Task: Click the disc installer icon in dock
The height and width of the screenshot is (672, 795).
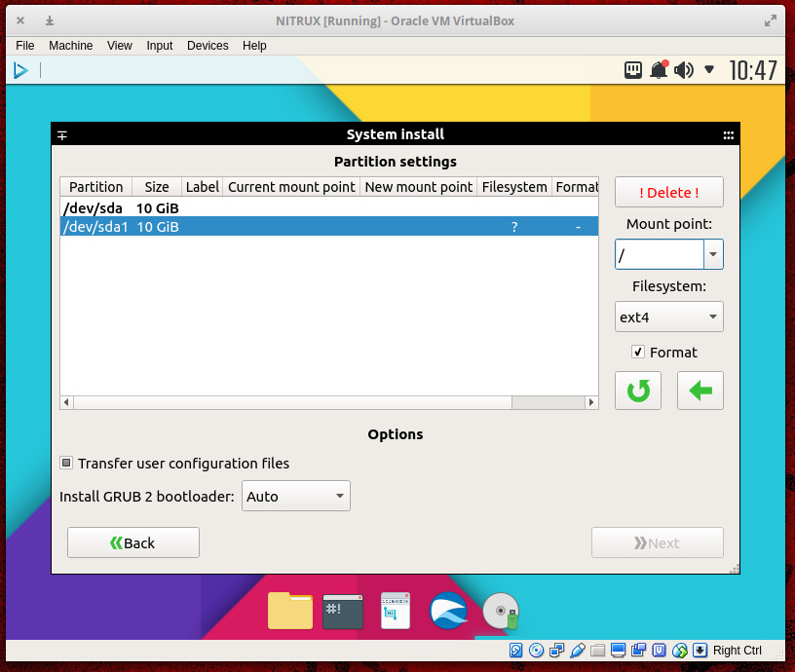Action: point(501,611)
